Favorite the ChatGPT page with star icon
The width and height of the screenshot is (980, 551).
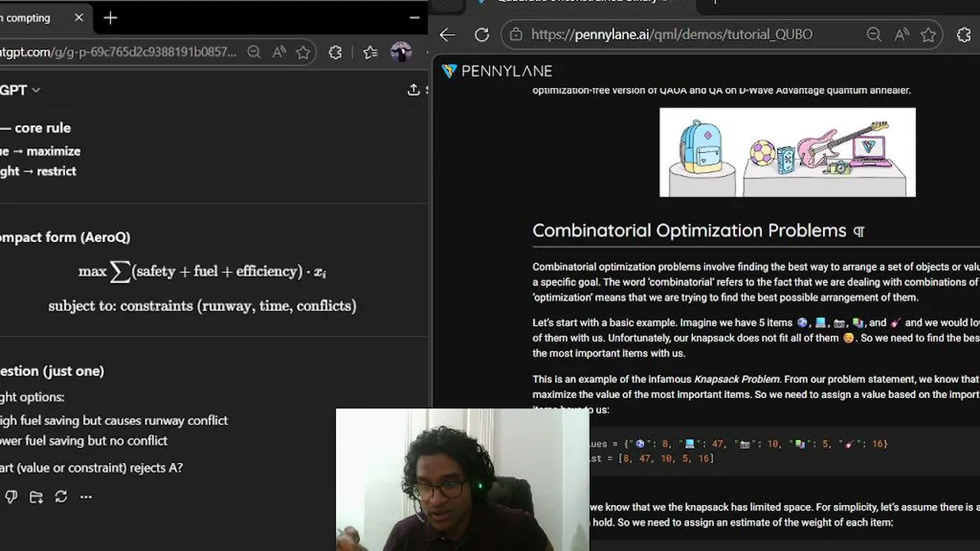(x=303, y=52)
